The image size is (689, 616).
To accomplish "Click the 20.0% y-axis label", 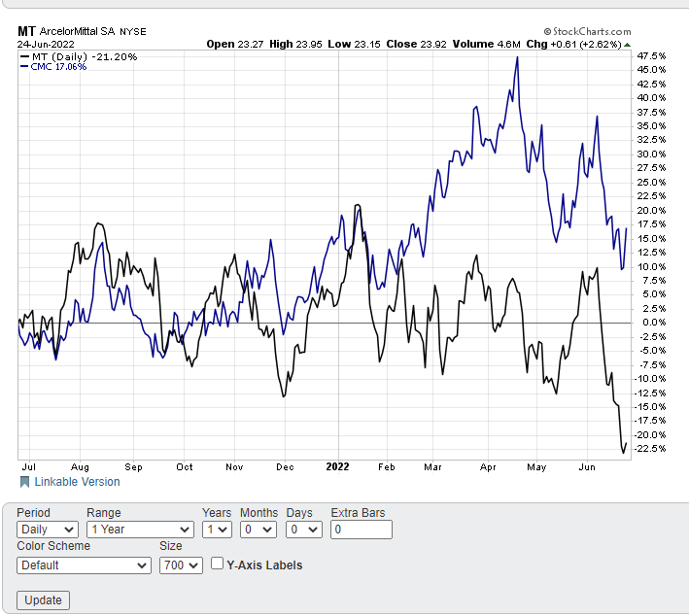I will 652,211.
